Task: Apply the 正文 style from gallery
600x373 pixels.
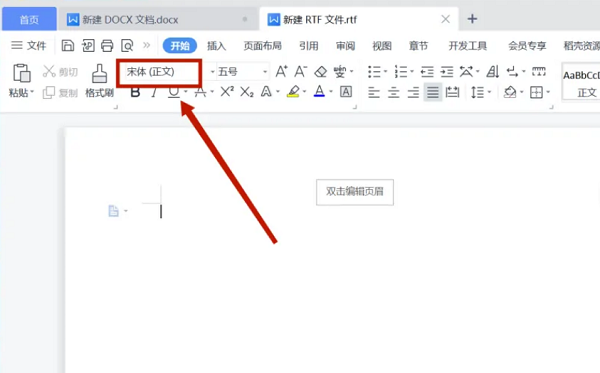Action: (x=582, y=82)
